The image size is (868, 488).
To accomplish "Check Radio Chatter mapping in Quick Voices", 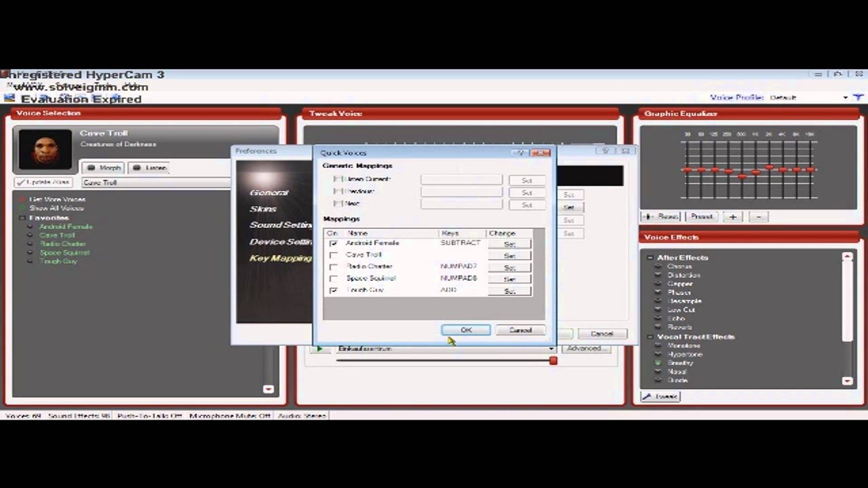I will [x=333, y=267].
